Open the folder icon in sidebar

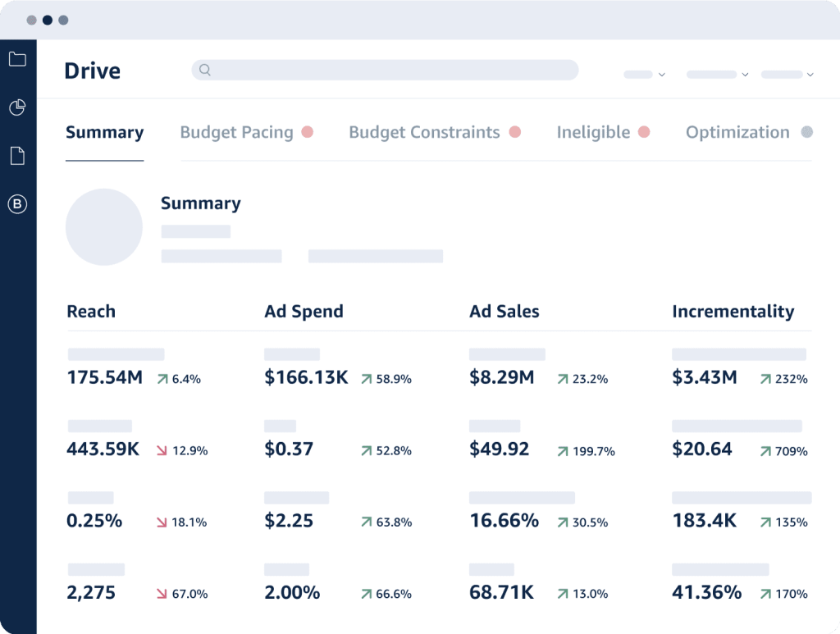(x=17, y=59)
